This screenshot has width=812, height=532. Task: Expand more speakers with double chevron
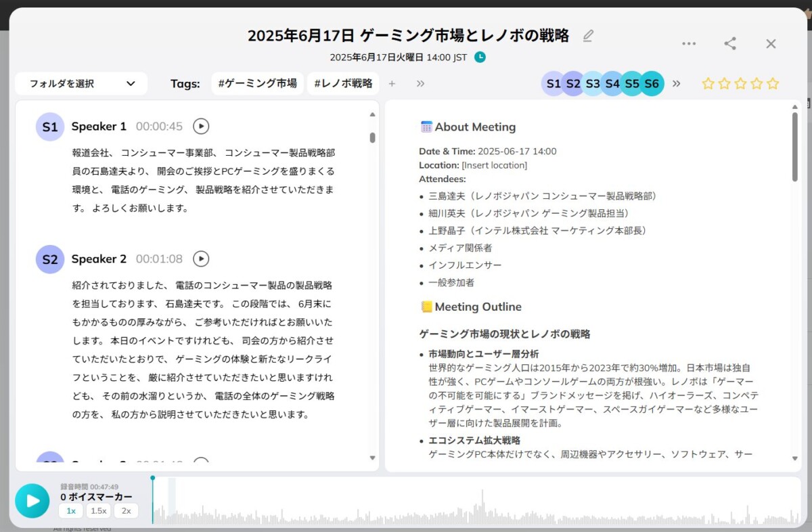click(676, 83)
